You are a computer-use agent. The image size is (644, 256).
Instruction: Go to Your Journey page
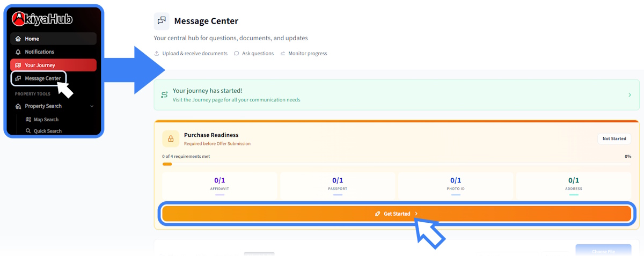click(53, 65)
